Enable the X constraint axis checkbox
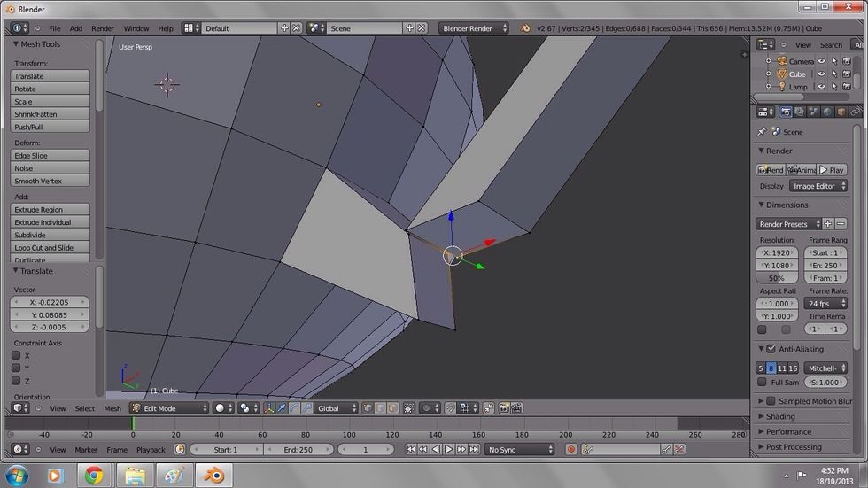The width and height of the screenshot is (868, 488). click(16, 355)
